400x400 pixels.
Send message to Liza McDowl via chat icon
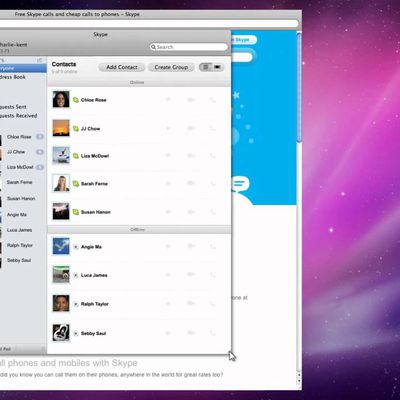pos(168,156)
